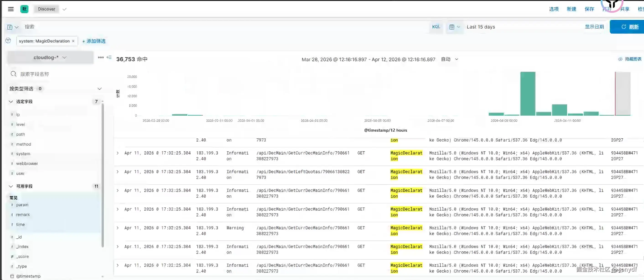Screen dimensions: 644x280
Task: Click the tallest green histogram bar
Action: [x=527, y=93]
